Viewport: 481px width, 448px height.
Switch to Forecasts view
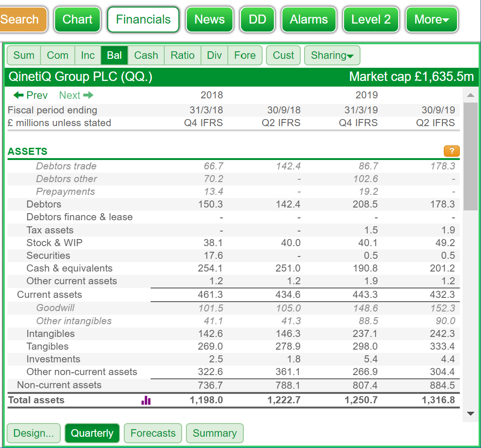click(153, 433)
